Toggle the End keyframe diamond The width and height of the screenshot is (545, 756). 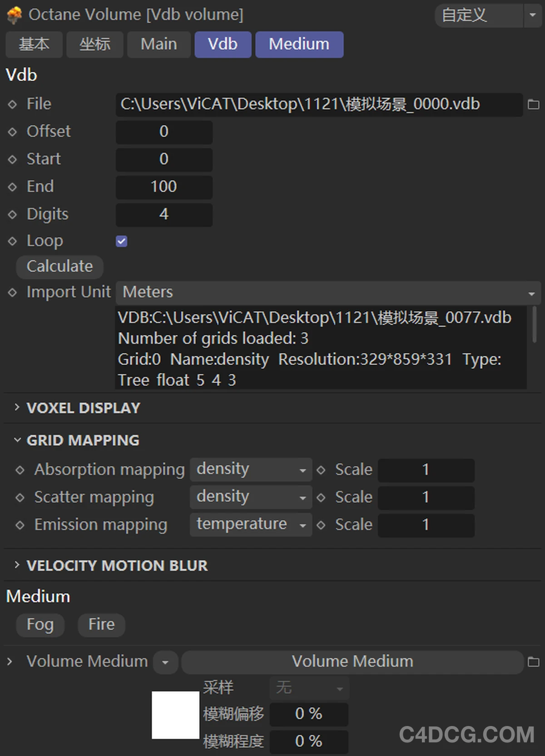12,187
